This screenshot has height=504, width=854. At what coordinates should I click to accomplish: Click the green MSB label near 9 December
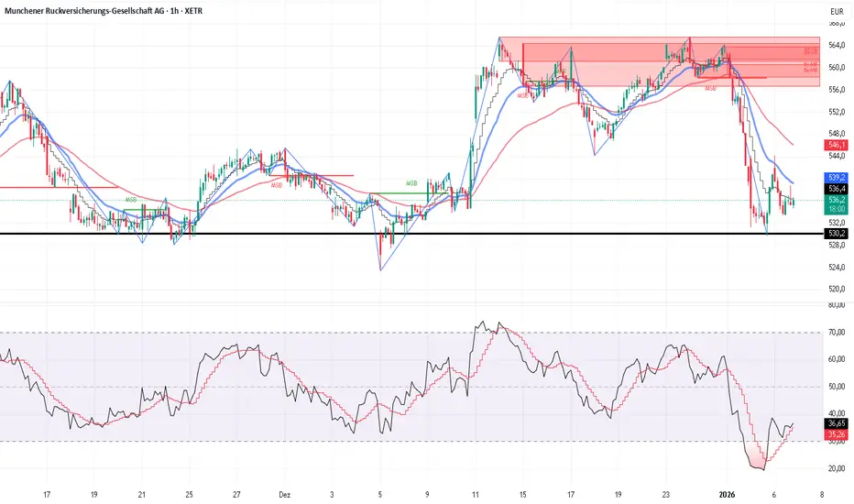(x=411, y=183)
